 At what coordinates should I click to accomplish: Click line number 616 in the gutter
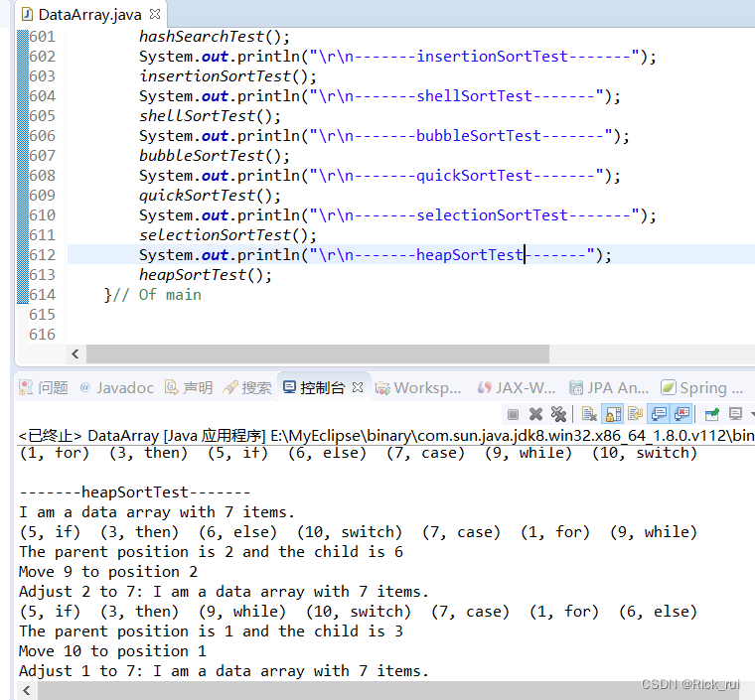[43, 335]
